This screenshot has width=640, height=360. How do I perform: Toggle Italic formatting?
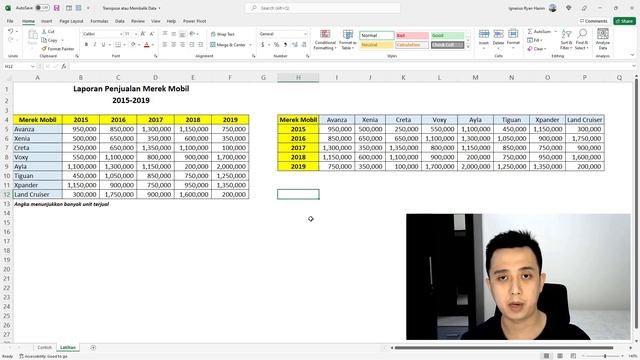point(95,44)
